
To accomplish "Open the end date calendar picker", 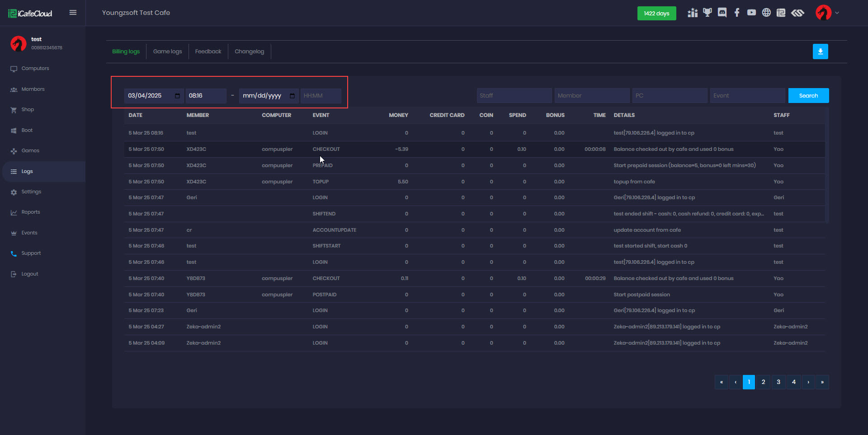I will coord(292,96).
